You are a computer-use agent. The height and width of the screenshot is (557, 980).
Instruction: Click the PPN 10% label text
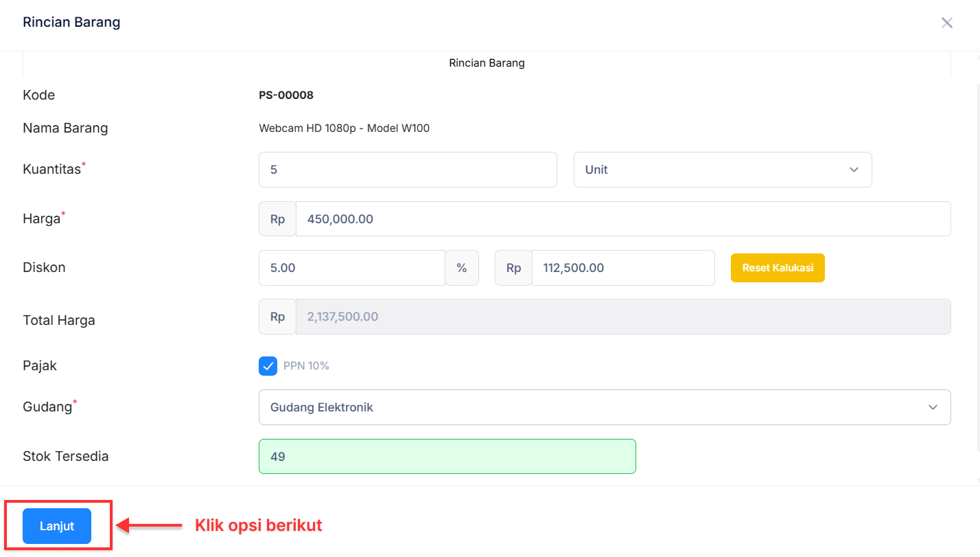coord(306,366)
